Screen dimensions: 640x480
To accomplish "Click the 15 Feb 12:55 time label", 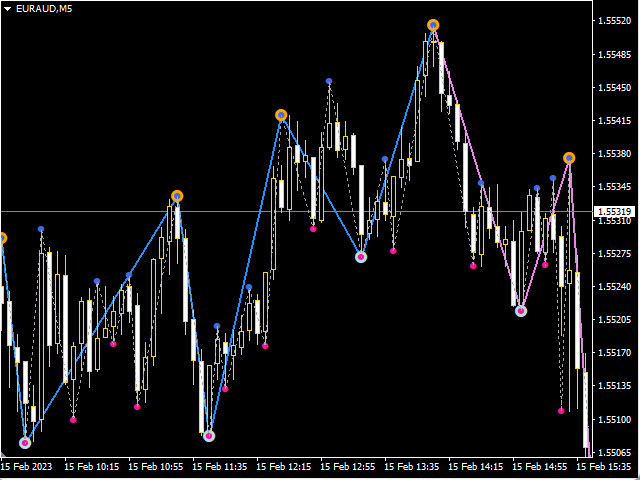I will (x=348, y=466).
